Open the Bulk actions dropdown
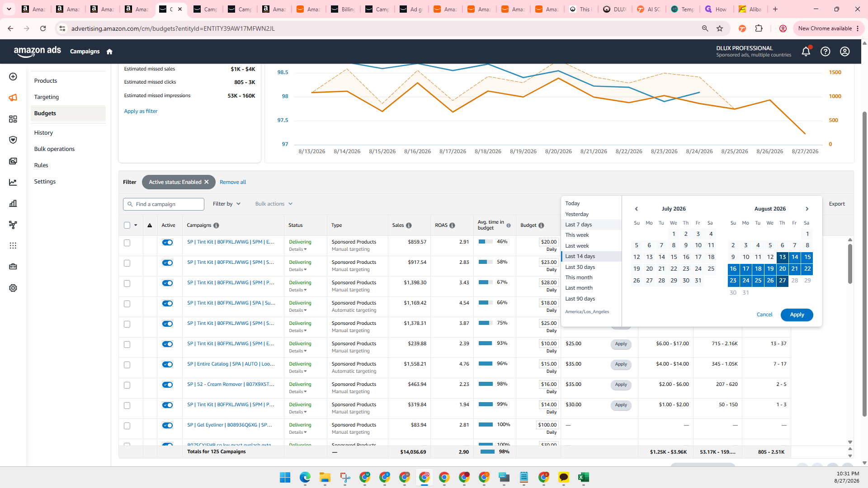The height and width of the screenshot is (488, 868). pyautogui.click(x=274, y=204)
